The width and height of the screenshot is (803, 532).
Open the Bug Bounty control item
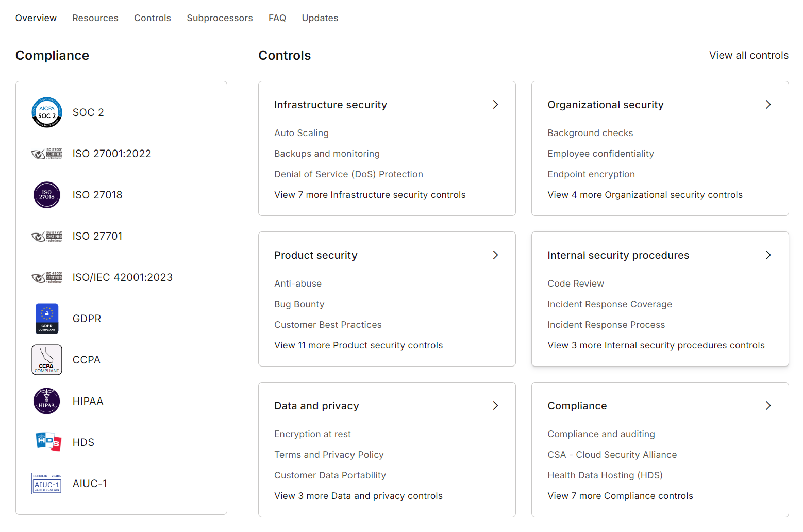(299, 304)
